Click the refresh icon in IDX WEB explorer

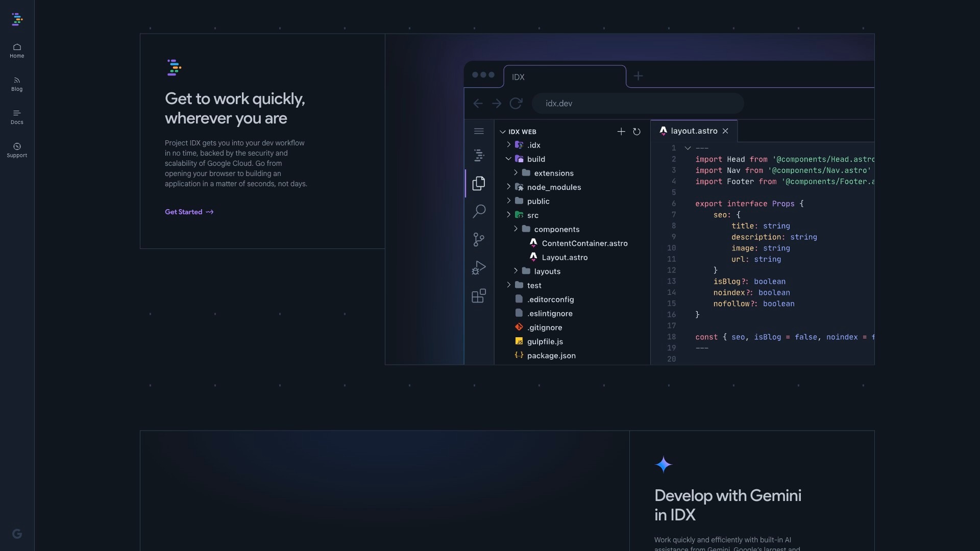pyautogui.click(x=636, y=132)
